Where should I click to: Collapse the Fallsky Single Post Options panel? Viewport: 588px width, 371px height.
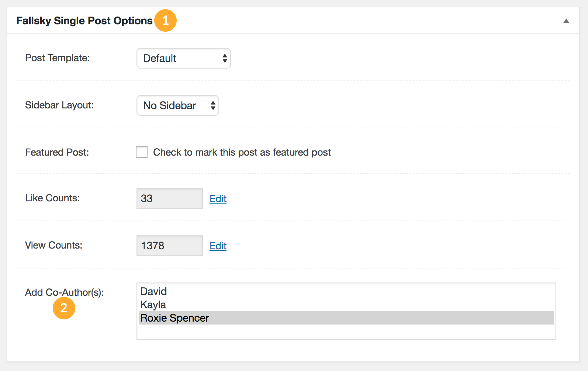click(x=566, y=21)
